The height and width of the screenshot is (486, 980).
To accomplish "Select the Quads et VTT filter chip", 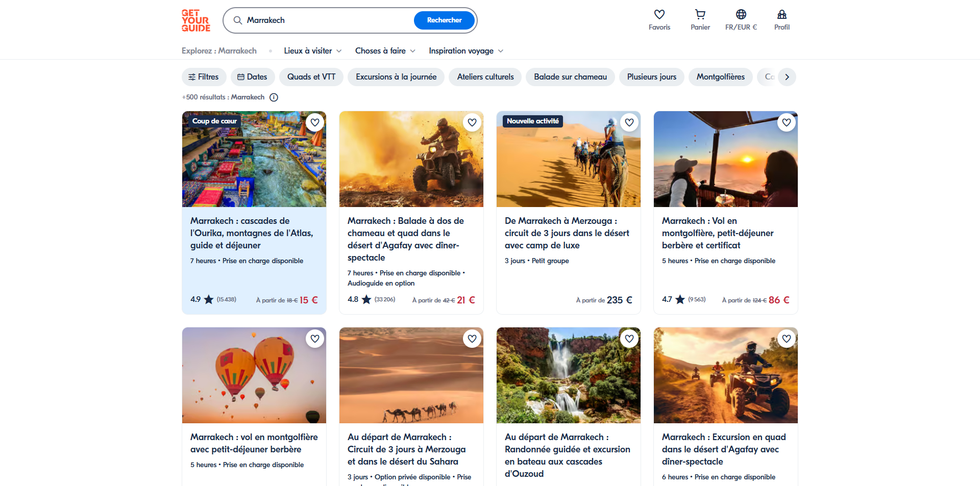I will (x=311, y=77).
